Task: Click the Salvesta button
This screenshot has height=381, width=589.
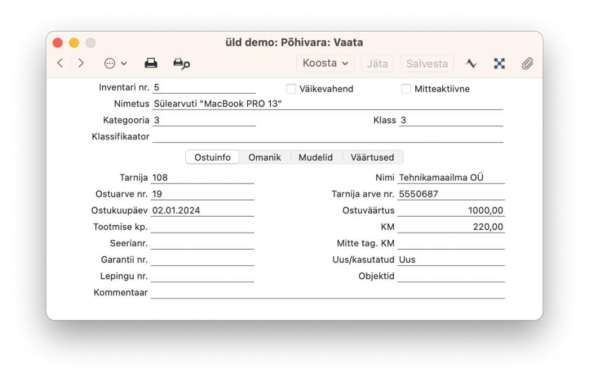Action: click(427, 64)
